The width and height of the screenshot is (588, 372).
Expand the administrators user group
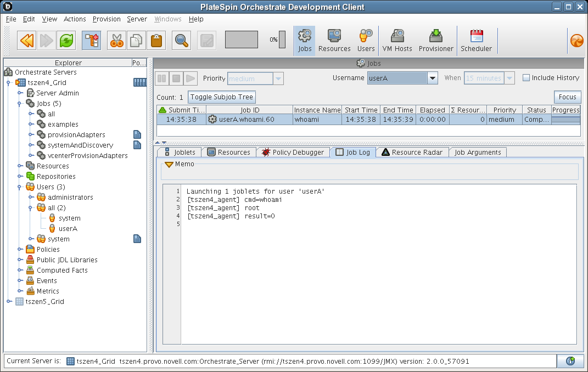coord(31,198)
